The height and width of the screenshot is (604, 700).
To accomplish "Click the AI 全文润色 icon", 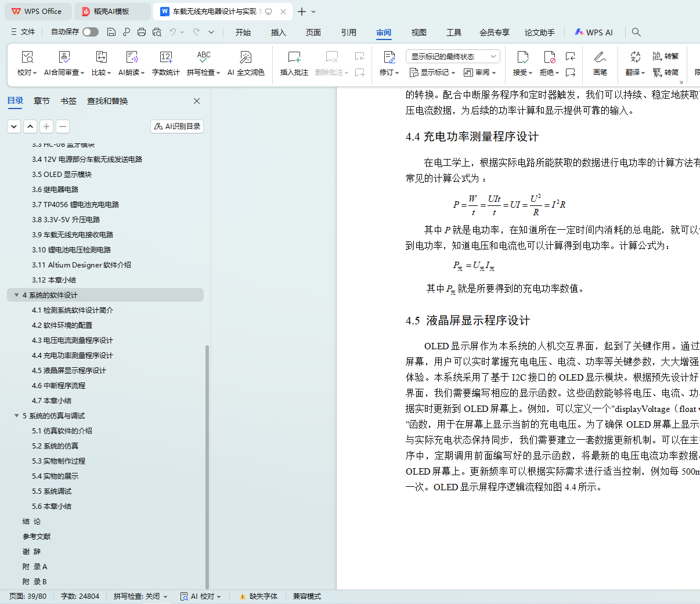I will pyautogui.click(x=246, y=57).
